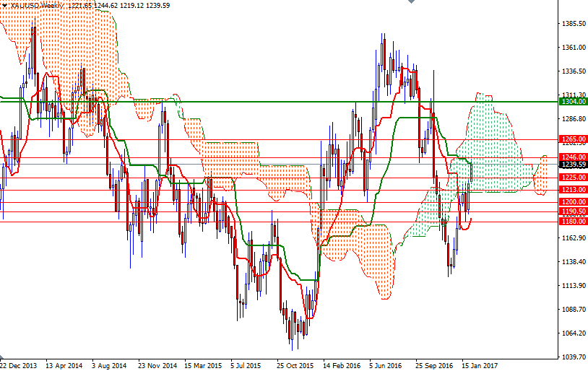Click 1039.70 on the price scale
The height and width of the screenshot is (371, 588).
572,357
